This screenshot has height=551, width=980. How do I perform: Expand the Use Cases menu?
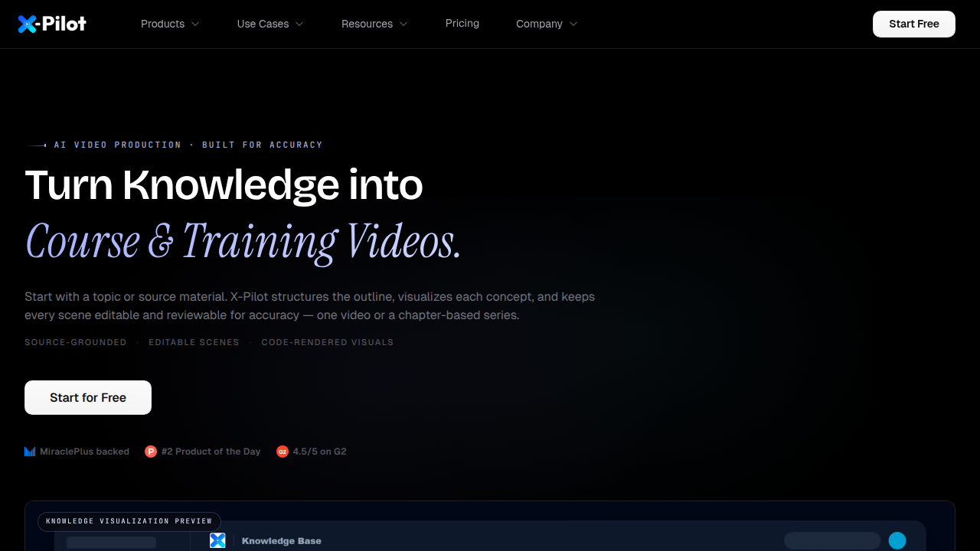[x=270, y=24]
